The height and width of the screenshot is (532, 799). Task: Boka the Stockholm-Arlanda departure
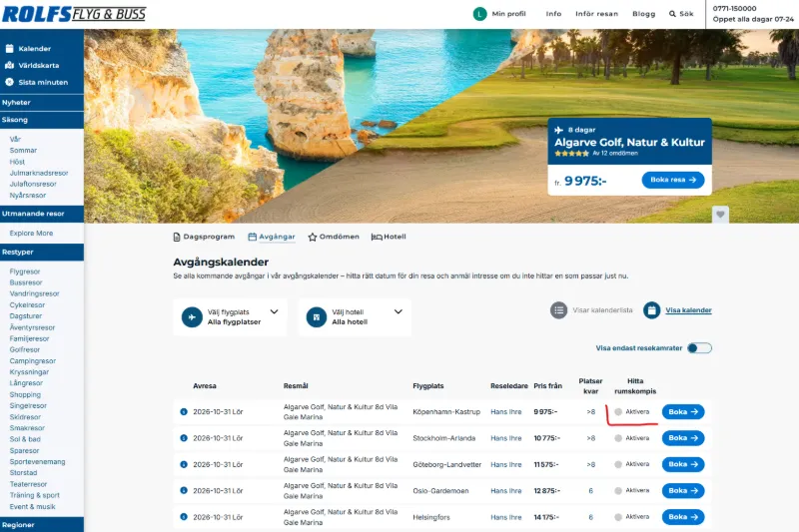coord(683,438)
